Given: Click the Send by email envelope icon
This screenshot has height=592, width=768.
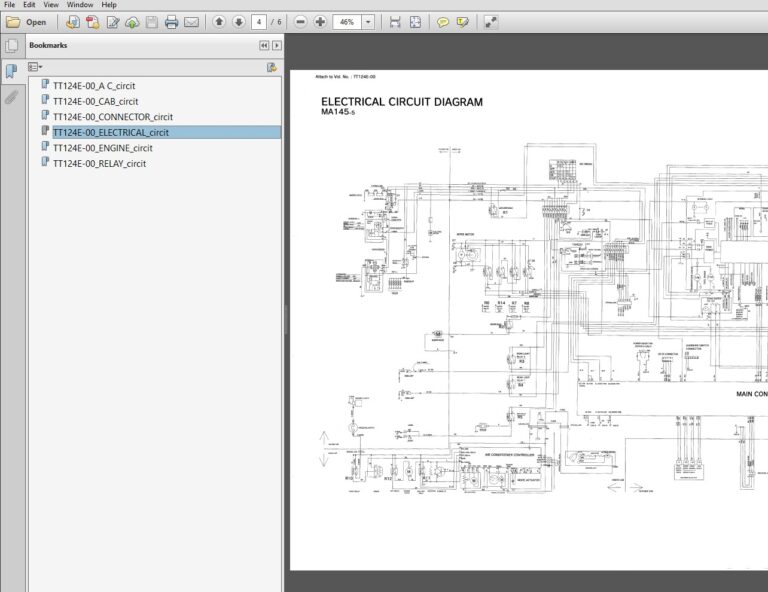Looking at the screenshot, I should [x=191, y=22].
